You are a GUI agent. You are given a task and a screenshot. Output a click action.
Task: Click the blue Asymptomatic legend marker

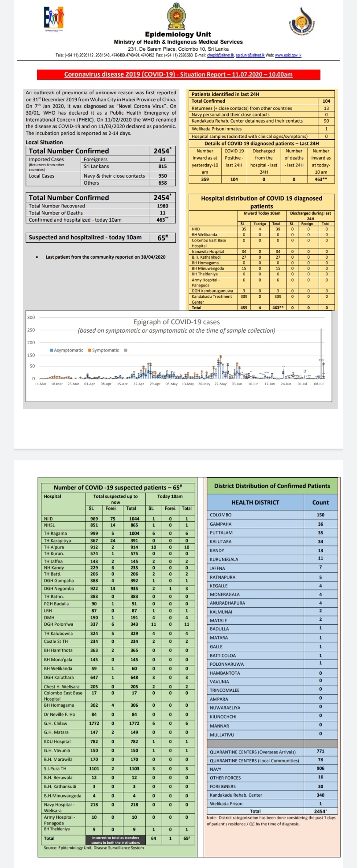[x=52, y=350]
